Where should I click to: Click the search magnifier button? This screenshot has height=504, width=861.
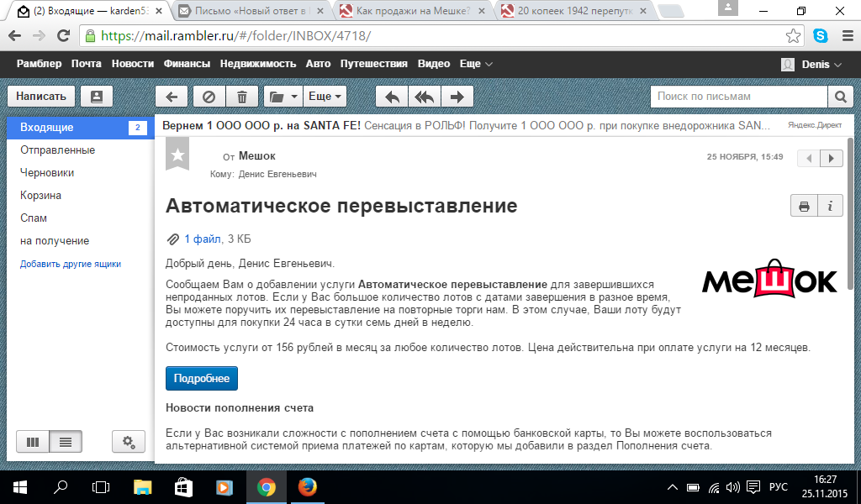point(840,97)
